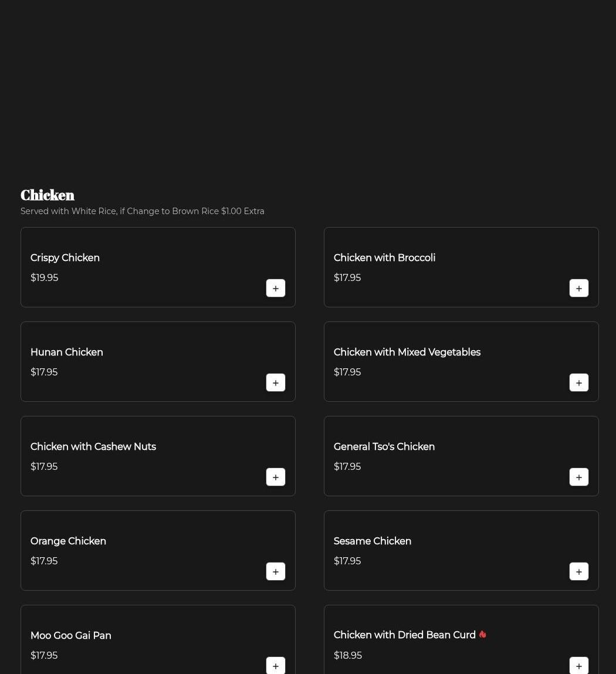The width and height of the screenshot is (616, 674).
Task: Add Sesame Chicken using the plus icon
Action: point(578,571)
